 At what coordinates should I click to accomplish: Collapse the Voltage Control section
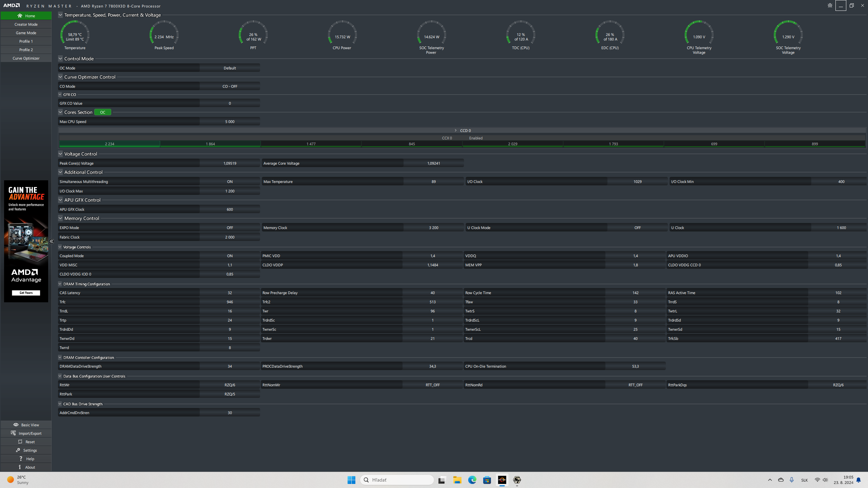click(60, 154)
